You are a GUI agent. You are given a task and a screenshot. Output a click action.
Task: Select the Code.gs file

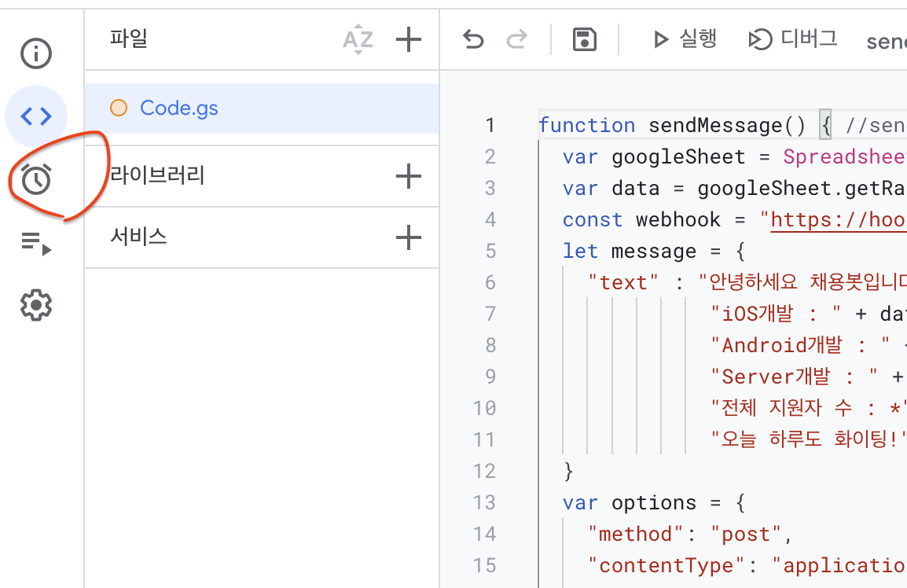pos(262,108)
